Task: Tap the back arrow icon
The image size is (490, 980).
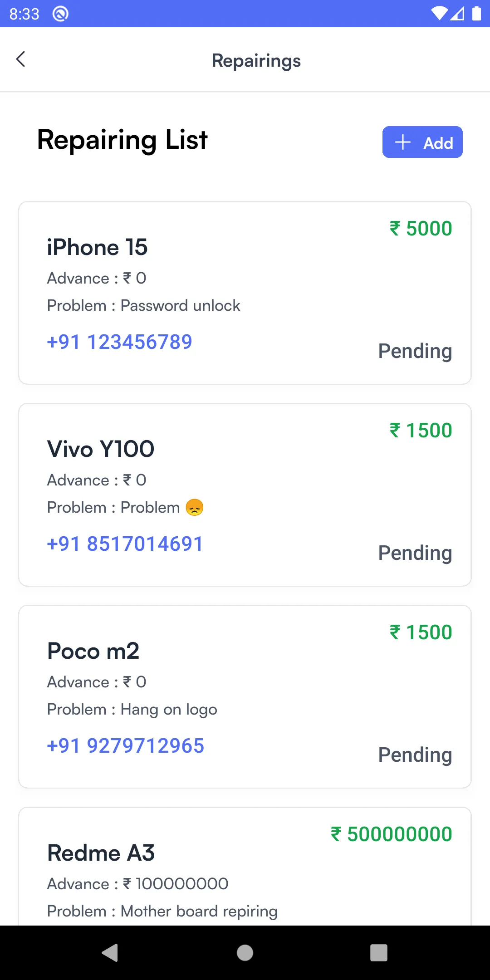Action: point(21,59)
